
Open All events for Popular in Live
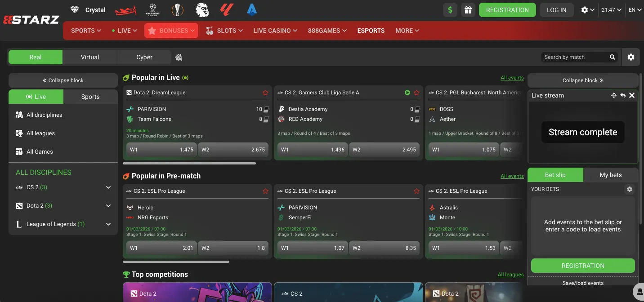coord(512,78)
